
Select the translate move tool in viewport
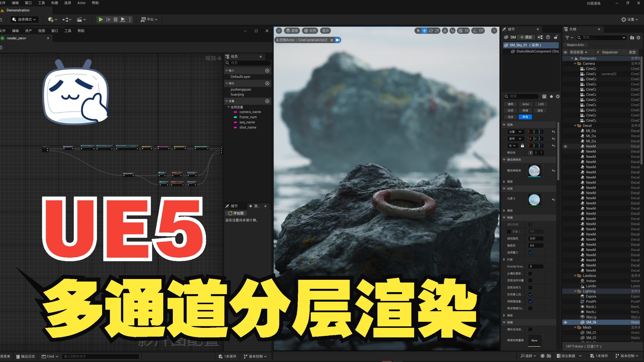click(424, 31)
